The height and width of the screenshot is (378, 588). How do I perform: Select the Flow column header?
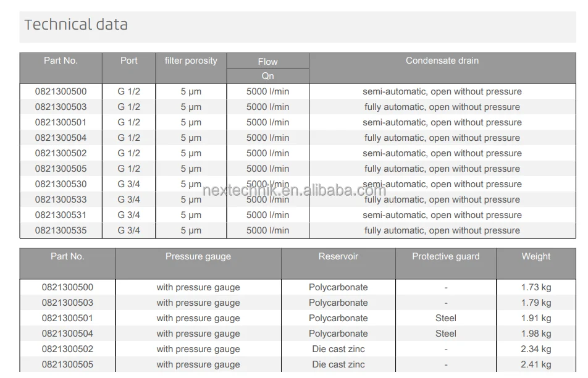[267, 62]
